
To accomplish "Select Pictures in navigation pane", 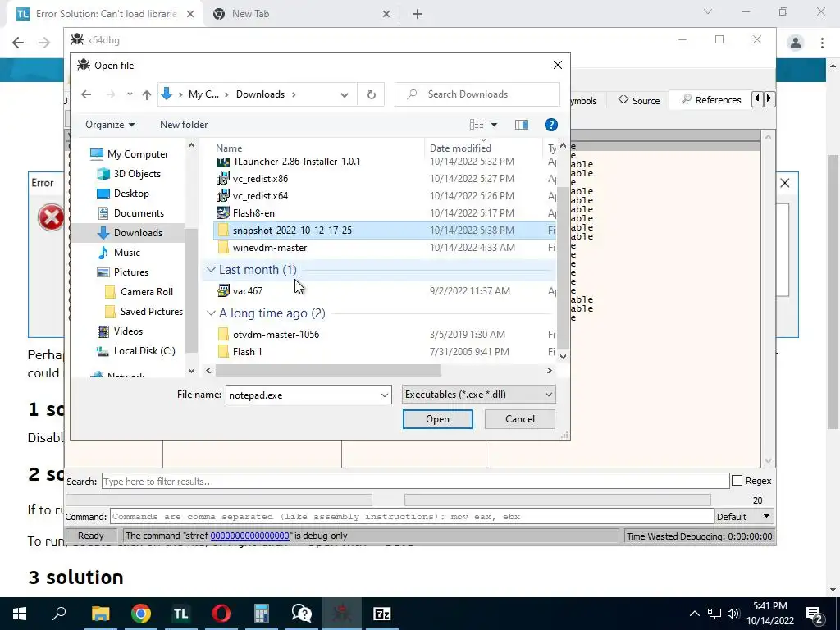I will click(123, 272).
